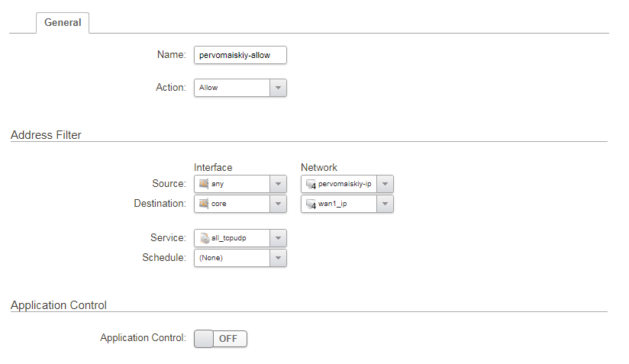
Task: Expand the Destination Interface dropdown arrow
Action: [x=279, y=205]
